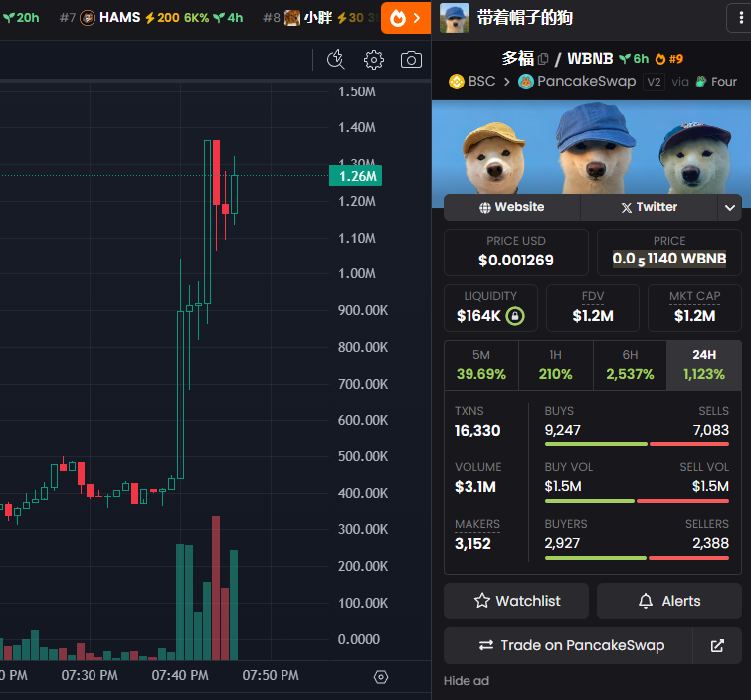
Task: Click the indicator quick search icon
Action: tap(336, 60)
